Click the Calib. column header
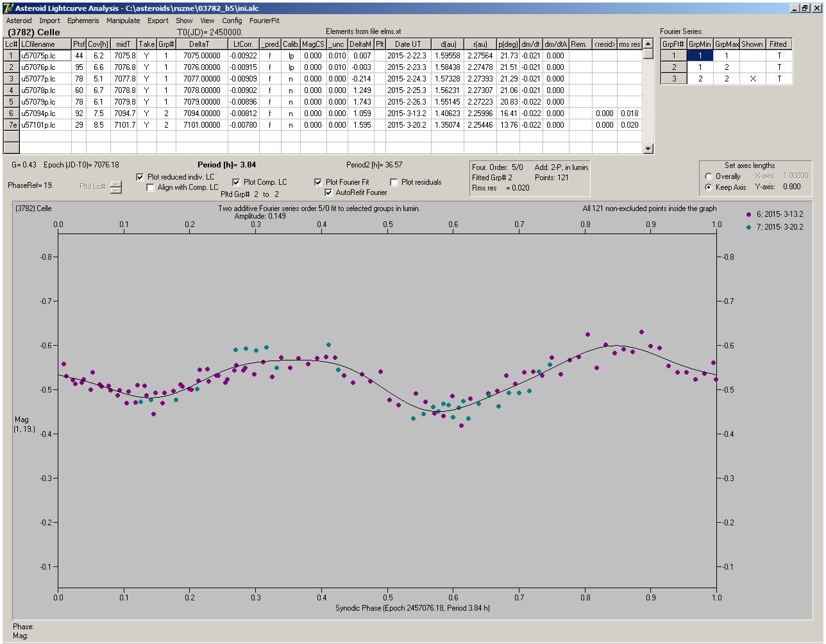Screen dimensions: 826x644 (291, 44)
